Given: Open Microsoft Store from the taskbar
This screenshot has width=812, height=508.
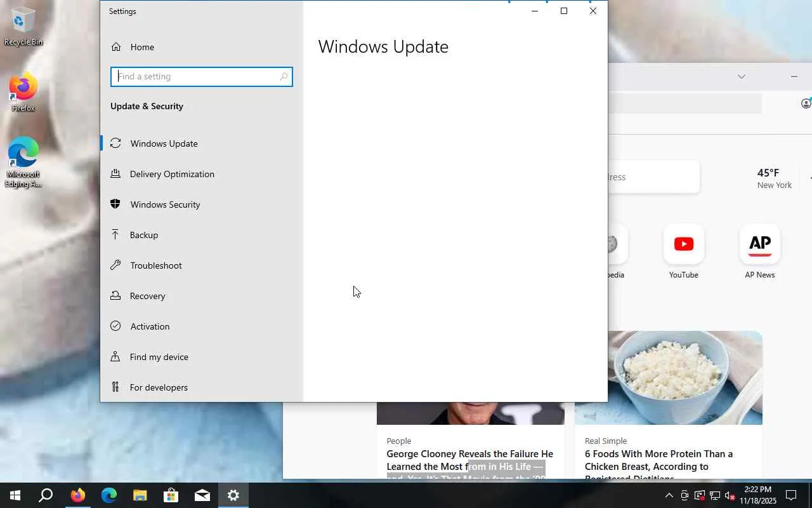Looking at the screenshot, I should click(x=171, y=495).
